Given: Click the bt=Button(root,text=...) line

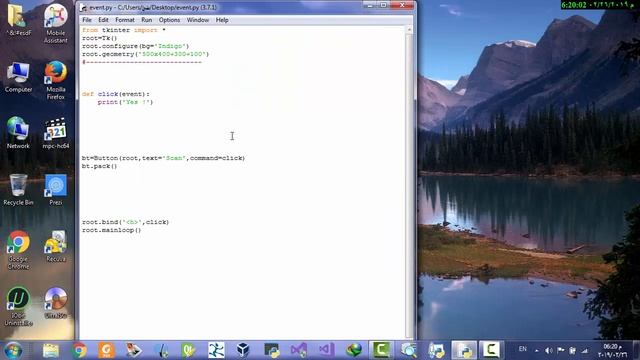Looking at the screenshot, I should (163, 158).
